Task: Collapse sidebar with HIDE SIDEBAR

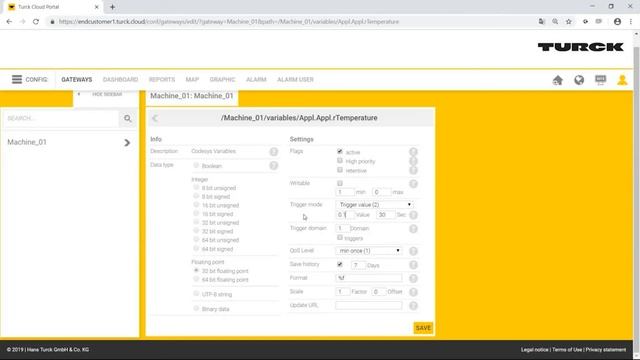Action: coord(107,94)
